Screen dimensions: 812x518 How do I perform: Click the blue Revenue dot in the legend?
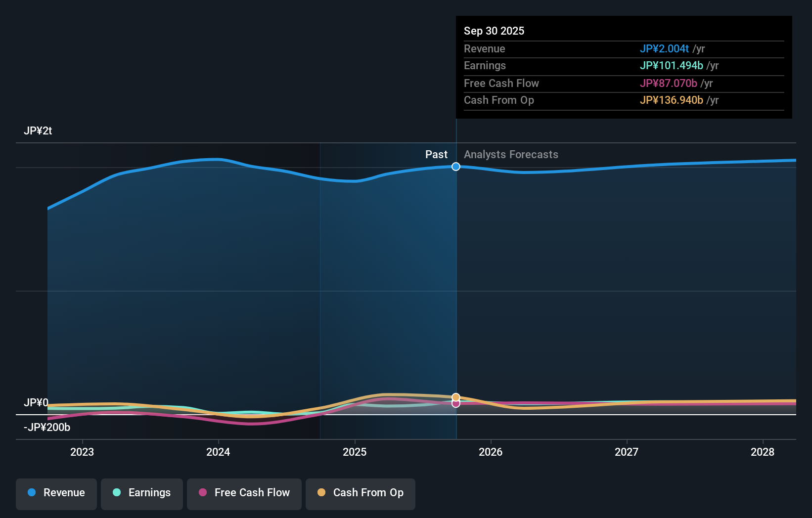(x=32, y=493)
